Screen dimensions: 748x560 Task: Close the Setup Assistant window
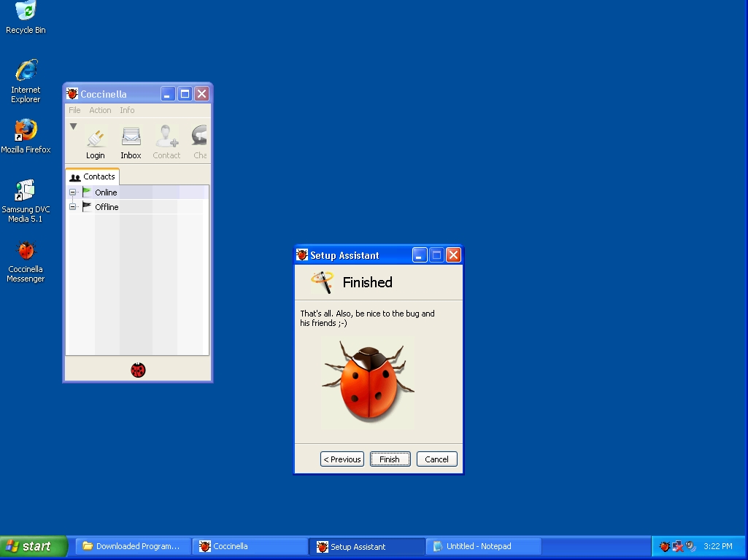tap(453, 255)
